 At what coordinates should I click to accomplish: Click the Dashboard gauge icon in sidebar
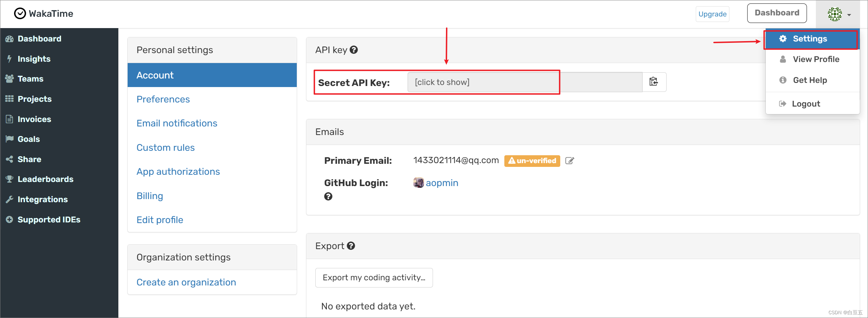pyautogui.click(x=9, y=39)
